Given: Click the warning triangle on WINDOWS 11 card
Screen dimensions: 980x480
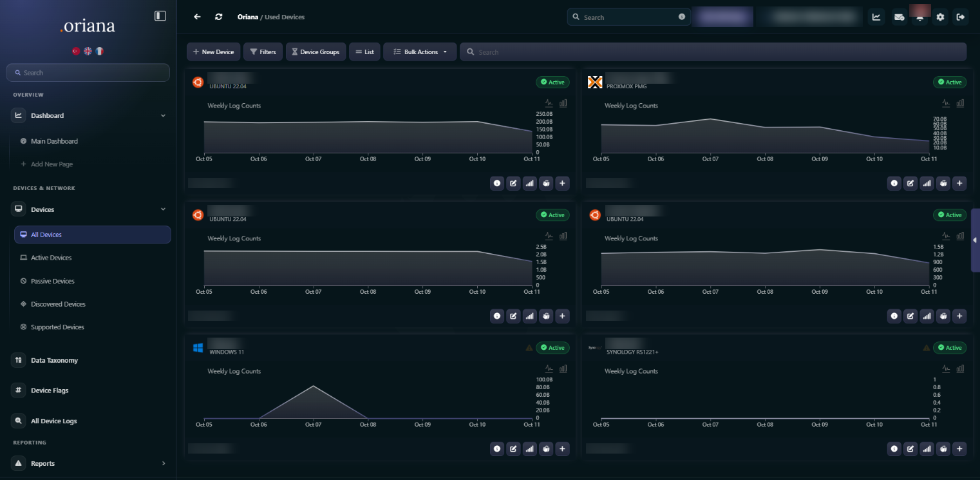Looking at the screenshot, I should tap(529, 348).
